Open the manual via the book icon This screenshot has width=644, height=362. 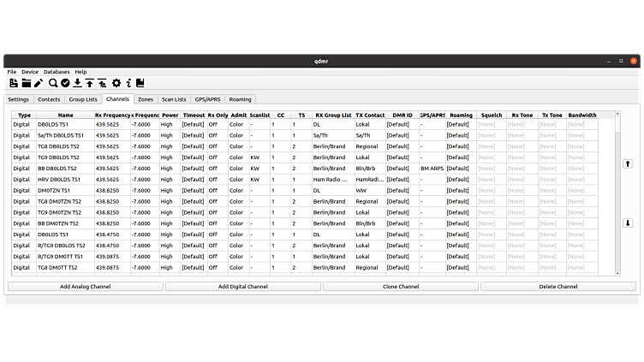[x=140, y=83]
